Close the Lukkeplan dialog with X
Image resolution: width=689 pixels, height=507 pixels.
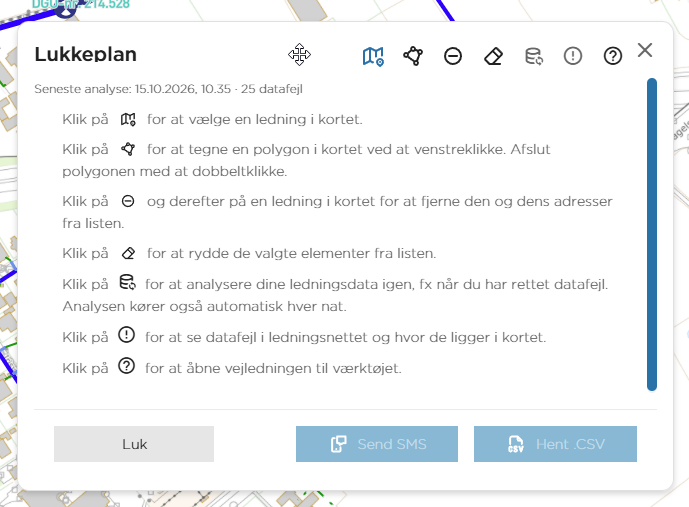tap(645, 50)
